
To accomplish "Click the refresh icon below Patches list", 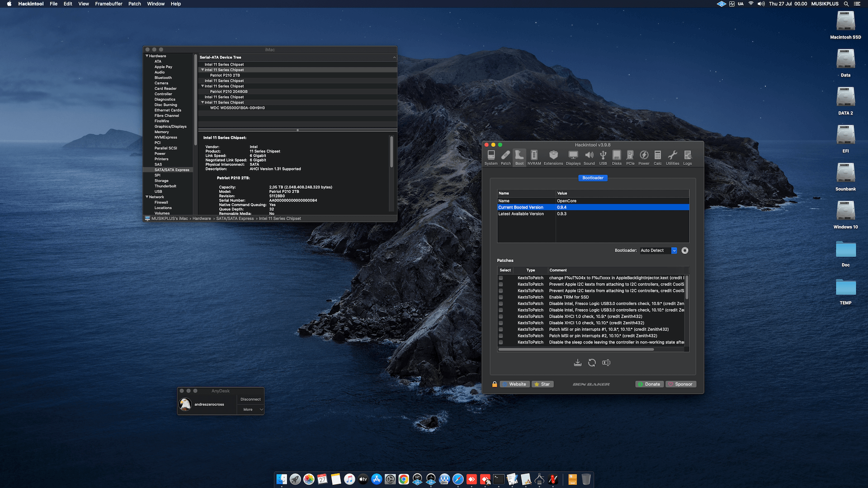I will [x=592, y=362].
